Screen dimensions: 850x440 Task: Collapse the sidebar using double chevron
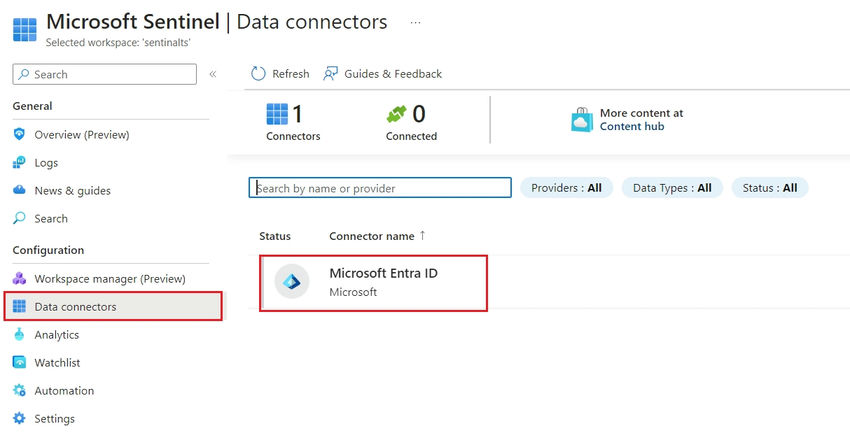(213, 74)
